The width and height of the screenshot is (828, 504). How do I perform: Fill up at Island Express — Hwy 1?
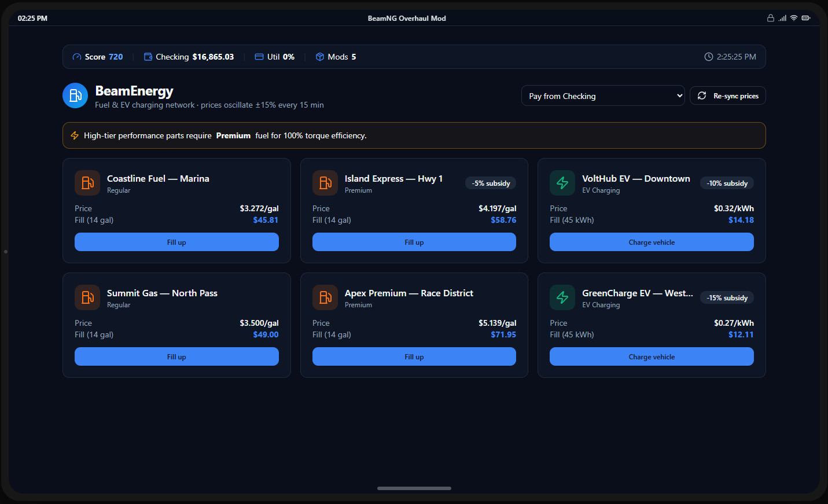[x=414, y=242]
